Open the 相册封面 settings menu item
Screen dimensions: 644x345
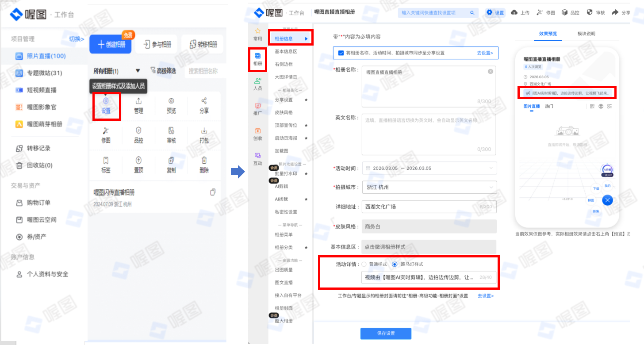pyautogui.click(x=284, y=308)
